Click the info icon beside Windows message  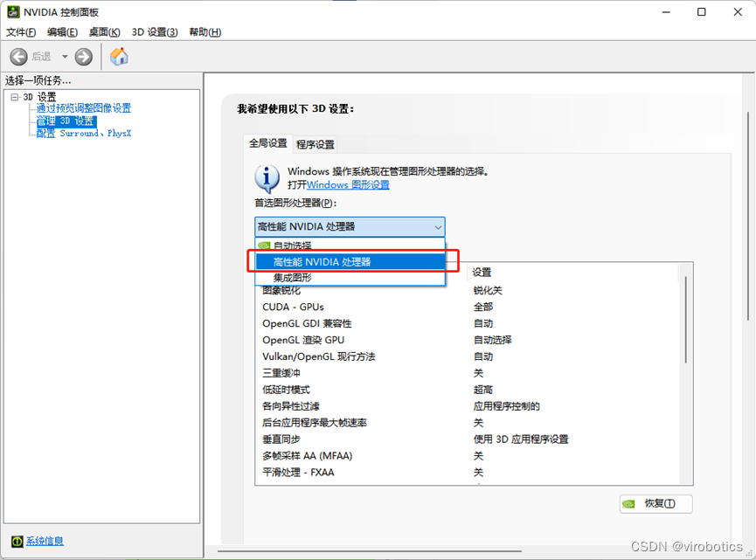coord(267,178)
